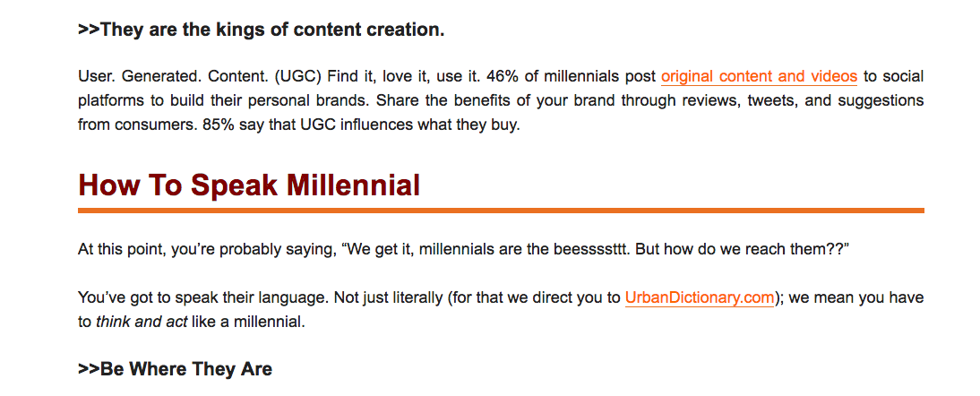This screenshot has height=396, width=980.
Task: Click the orange divider line under heading
Action: pyautogui.click(x=501, y=211)
